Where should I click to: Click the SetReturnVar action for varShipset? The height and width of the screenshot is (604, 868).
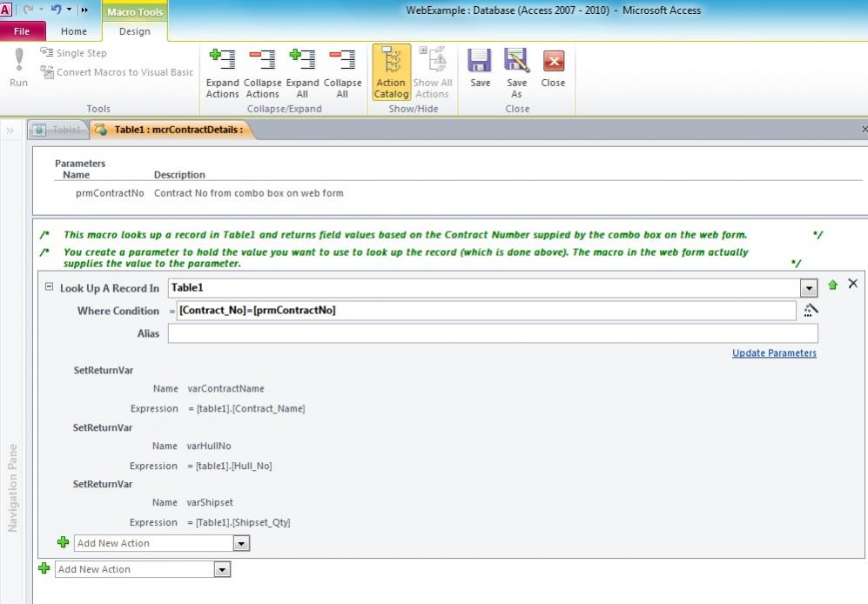point(103,485)
